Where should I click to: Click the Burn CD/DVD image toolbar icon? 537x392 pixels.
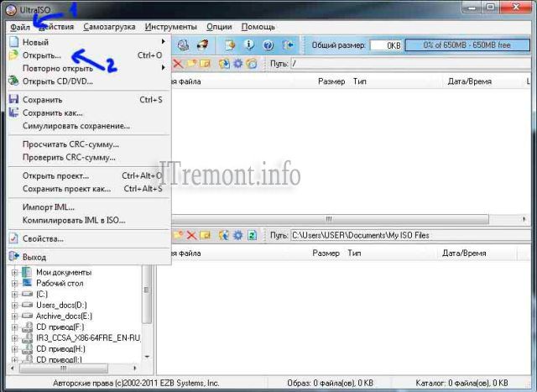(203, 45)
